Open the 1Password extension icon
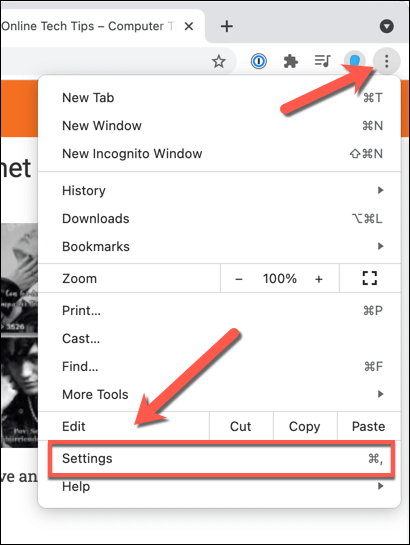 pyautogui.click(x=259, y=62)
